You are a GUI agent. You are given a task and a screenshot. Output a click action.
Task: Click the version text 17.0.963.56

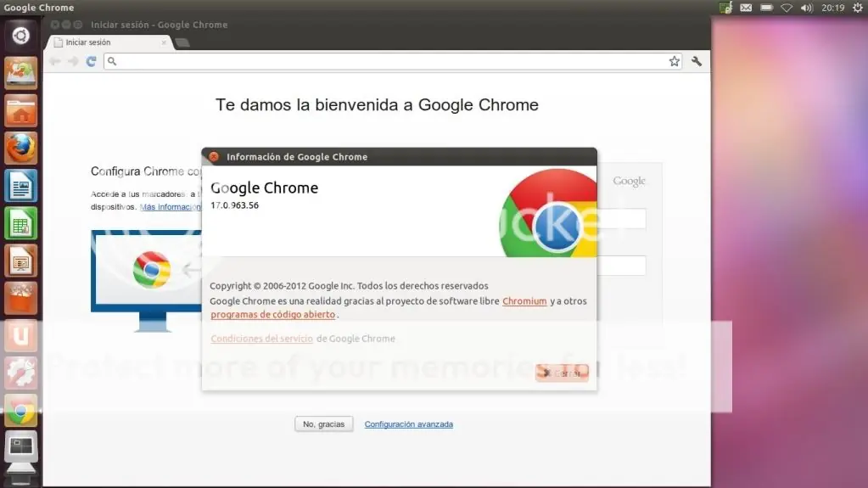pos(234,205)
